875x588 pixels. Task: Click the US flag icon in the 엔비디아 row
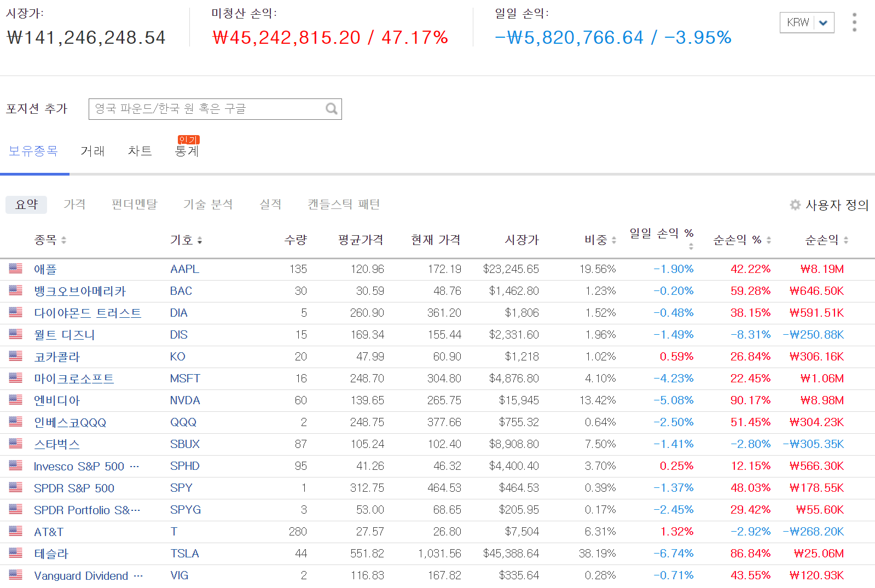[x=16, y=400]
